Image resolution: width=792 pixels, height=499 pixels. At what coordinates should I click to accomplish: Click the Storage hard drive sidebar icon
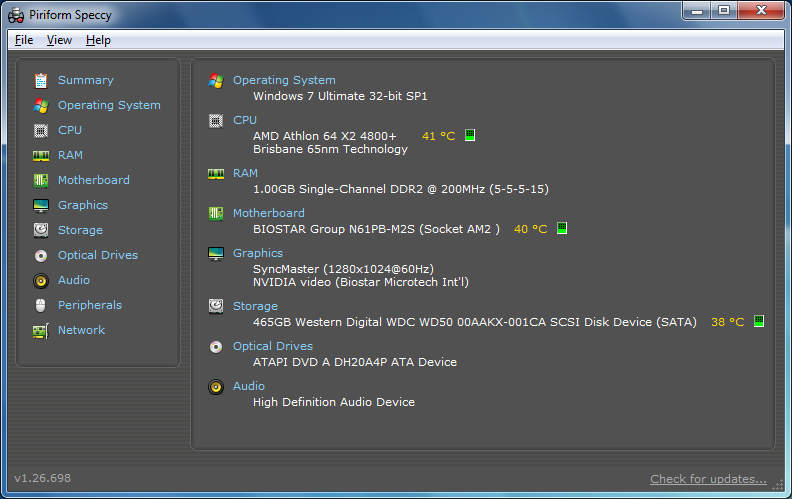(41, 230)
